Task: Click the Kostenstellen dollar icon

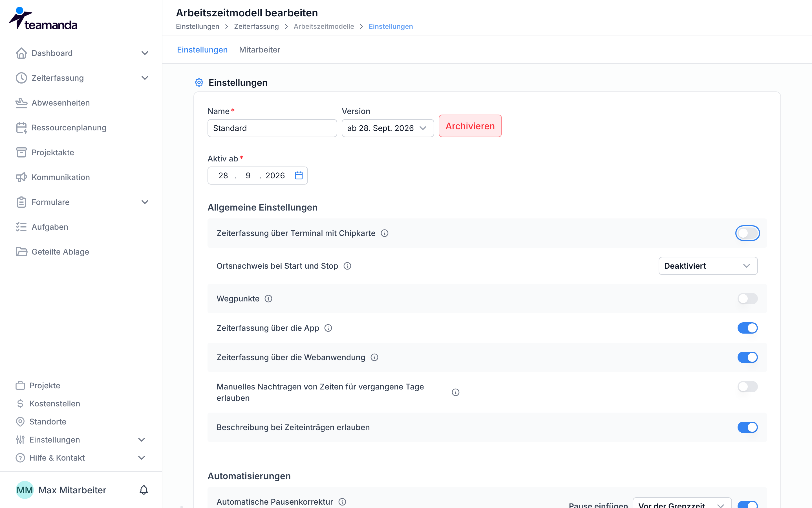Action: [x=20, y=404]
